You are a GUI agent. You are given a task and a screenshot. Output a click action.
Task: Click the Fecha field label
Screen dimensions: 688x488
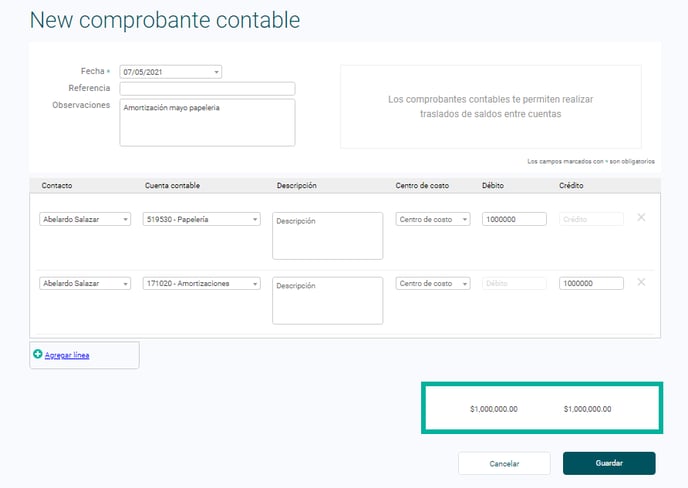click(93, 71)
